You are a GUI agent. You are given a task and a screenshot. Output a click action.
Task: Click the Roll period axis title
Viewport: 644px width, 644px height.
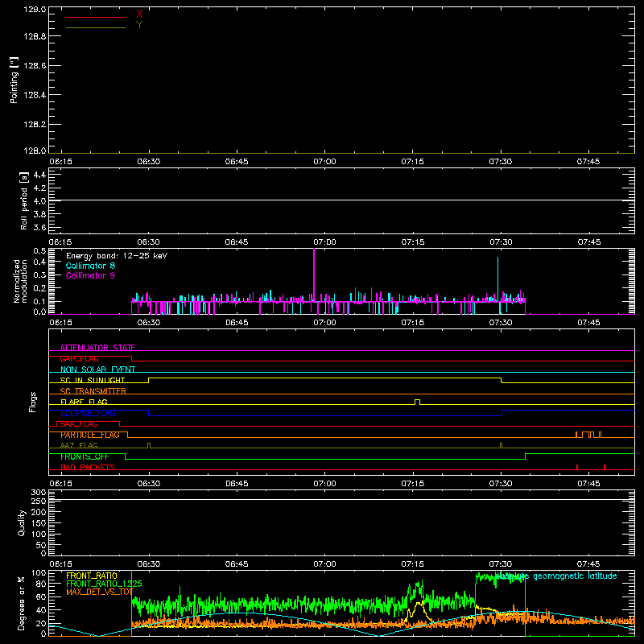(24, 200)
